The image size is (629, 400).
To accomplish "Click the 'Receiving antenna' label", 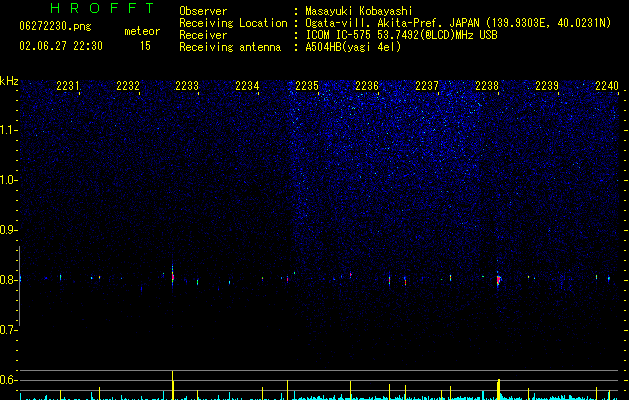I will coord(230,47).
